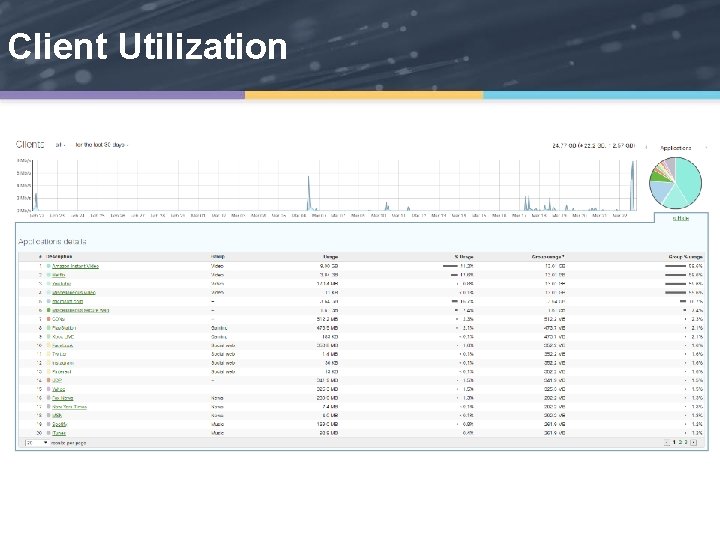Show next chart with arrow right of Applications
This screenshot has height=540, width=720.
pos(706,147)
